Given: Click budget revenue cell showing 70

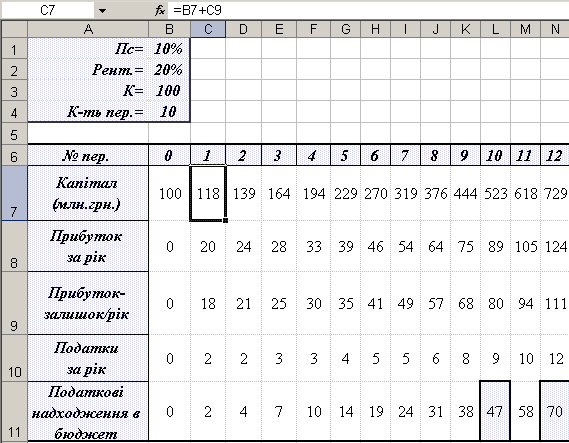Looking at the screenshot, I should pyautogui.click(x=555, y=411).
